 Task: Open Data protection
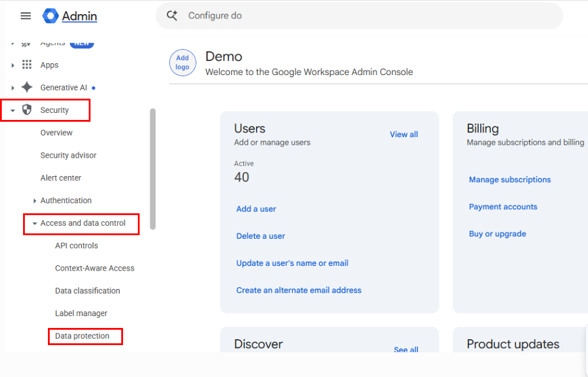(x=82, y=336)
